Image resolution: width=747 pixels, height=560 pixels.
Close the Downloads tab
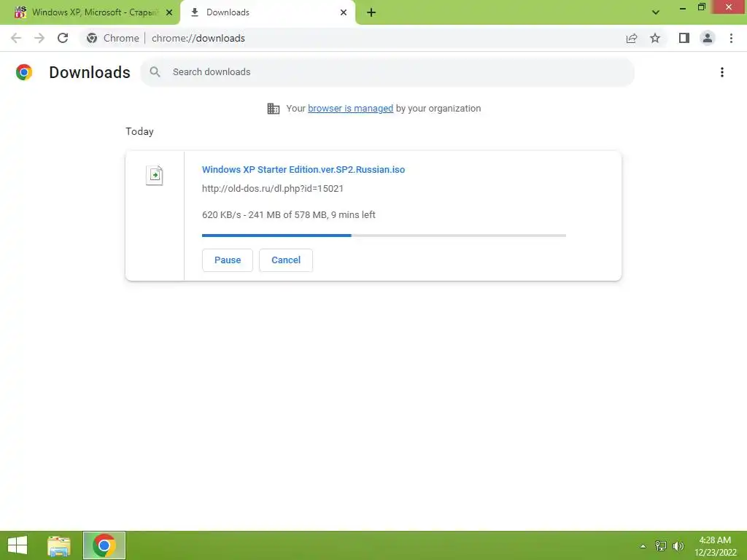[x=344, y=12]
